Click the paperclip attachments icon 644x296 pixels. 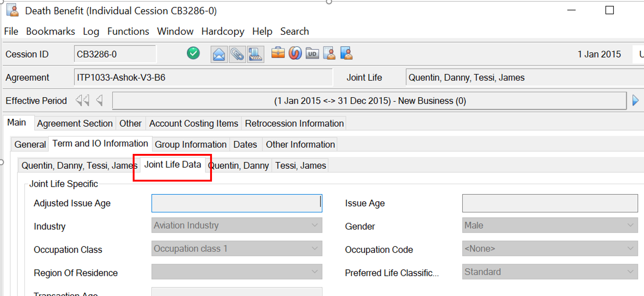(237, 55)
